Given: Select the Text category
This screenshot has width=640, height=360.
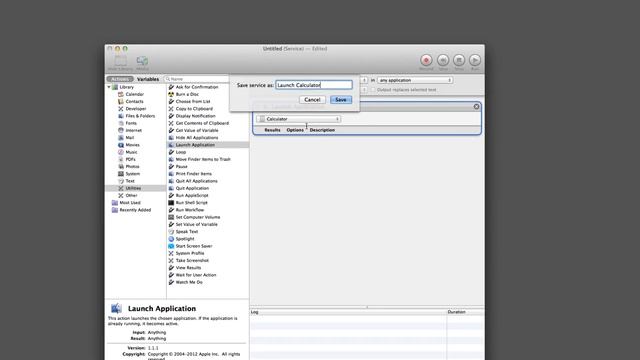Looking at the screenshot, I should 130,181.
